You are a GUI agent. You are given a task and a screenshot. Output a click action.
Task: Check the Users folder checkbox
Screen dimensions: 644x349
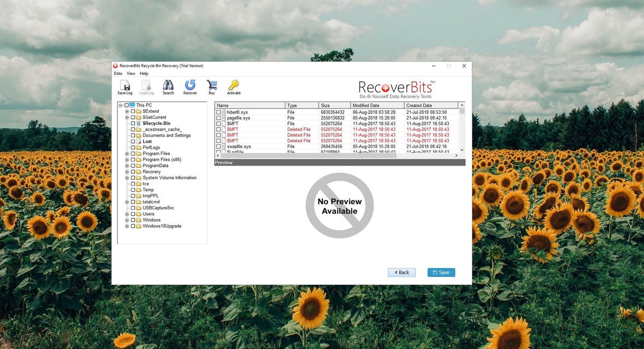point(133,214)
